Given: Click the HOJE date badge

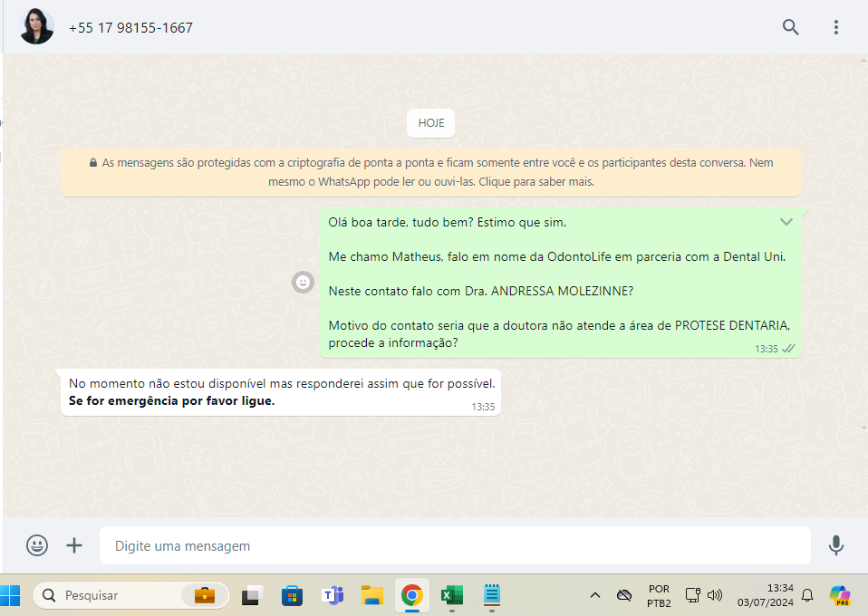Looking at the screenshot, I should pyautogui.click(x=431, y=123).
